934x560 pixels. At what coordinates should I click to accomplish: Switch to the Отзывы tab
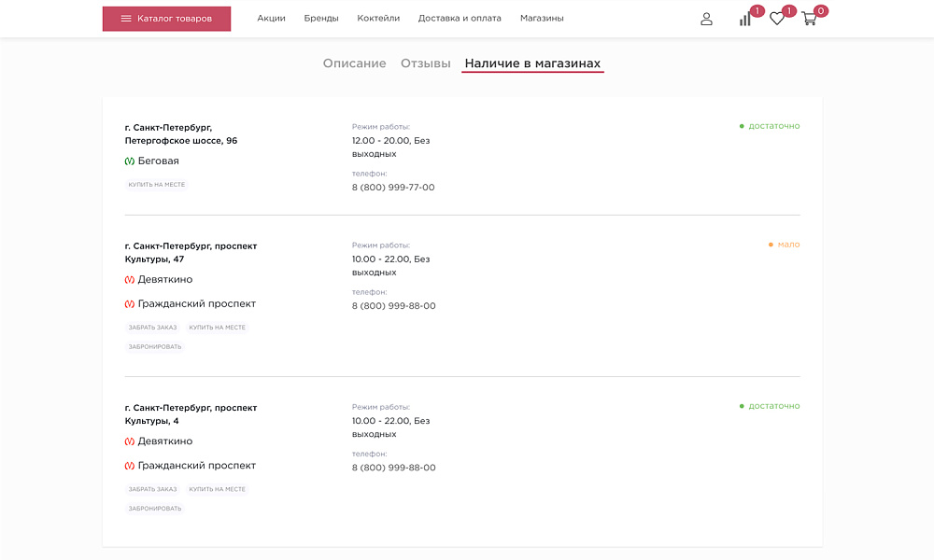pos(425,63)
